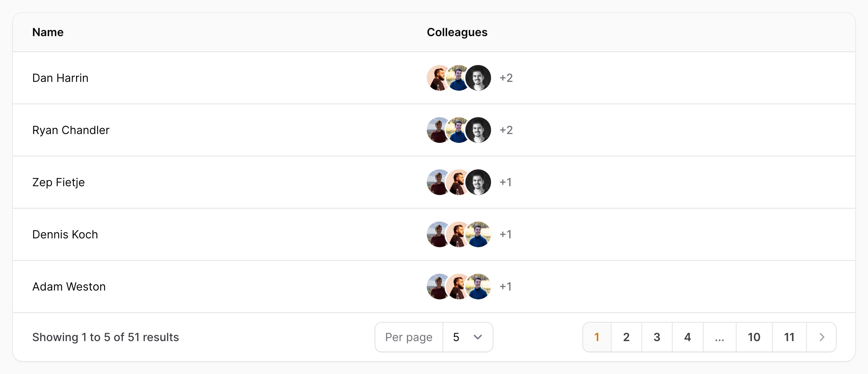Click current page 1 button
This screenshot has width=868, height=374.
tap(597, 337)
